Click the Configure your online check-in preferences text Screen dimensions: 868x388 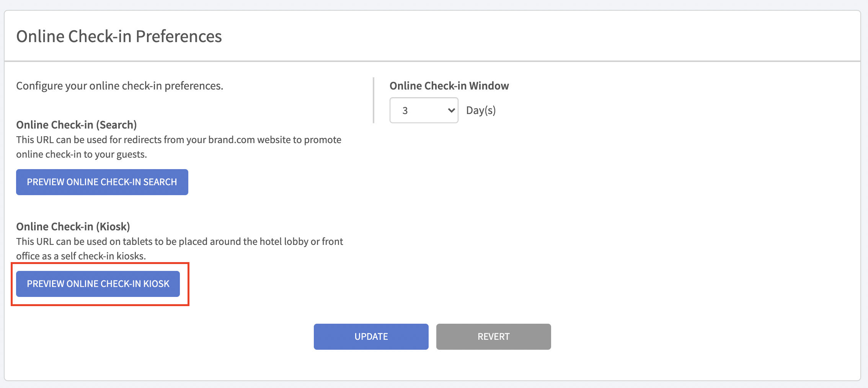pos(119,86)
